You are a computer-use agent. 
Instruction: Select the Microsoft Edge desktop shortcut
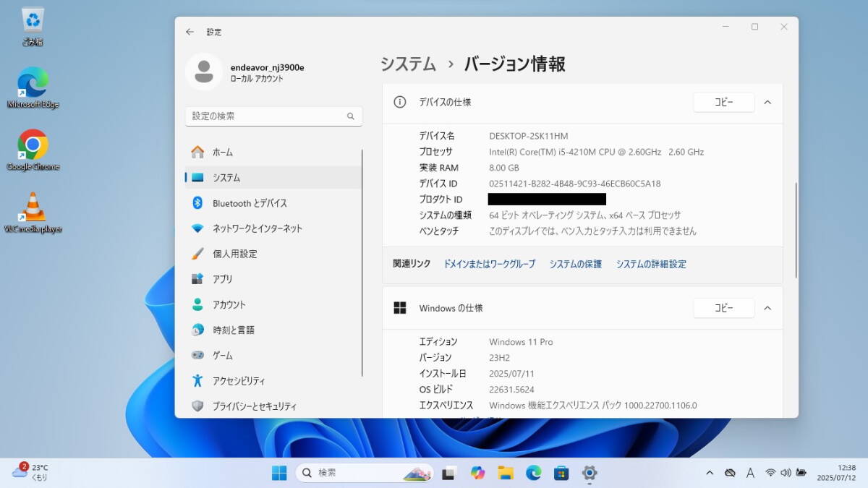point(33,87)
